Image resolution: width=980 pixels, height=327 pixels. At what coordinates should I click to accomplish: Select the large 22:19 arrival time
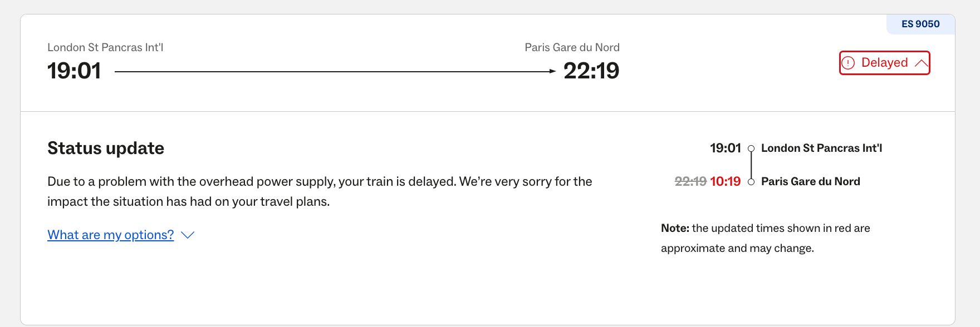[x=591, y=71]
